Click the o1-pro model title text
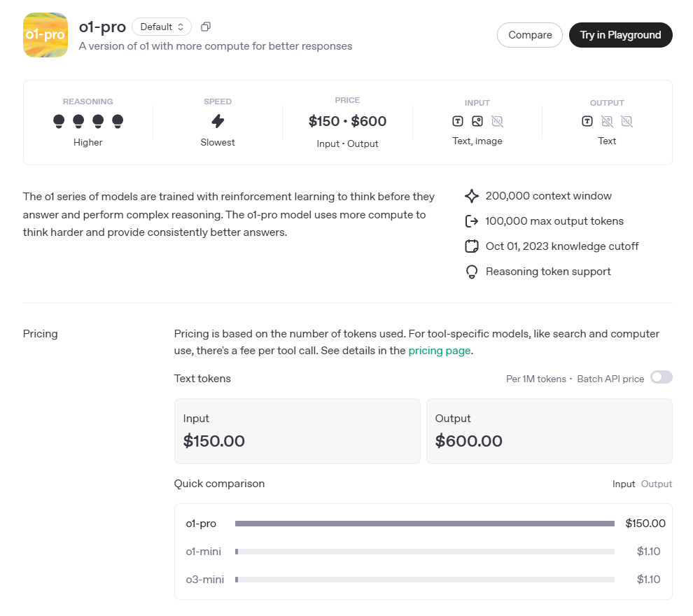 [102, 27]
